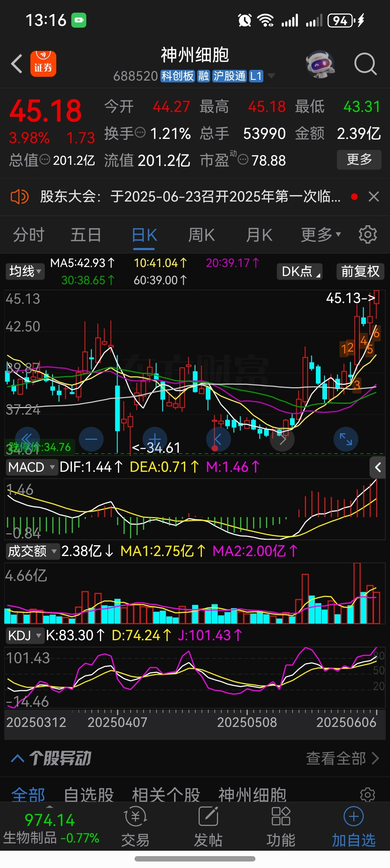
Task: Tap the 总值 info icon
Action: click(45, 159)
